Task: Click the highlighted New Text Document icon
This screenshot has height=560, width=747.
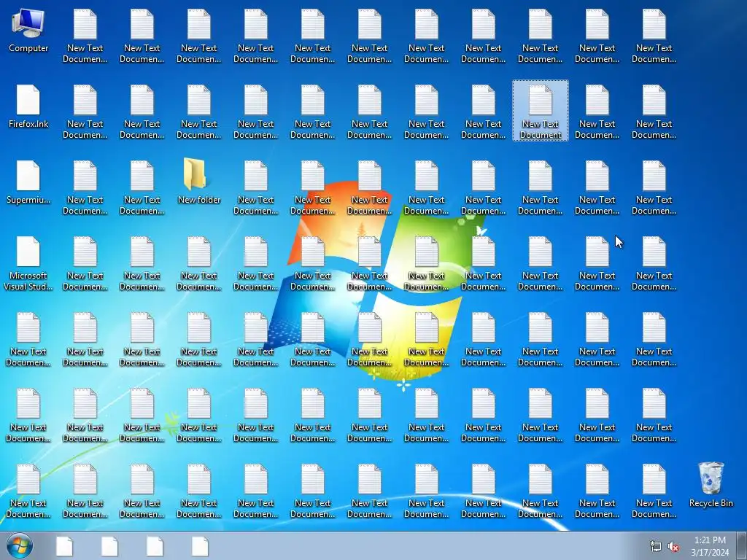Action: pos(541,111)
